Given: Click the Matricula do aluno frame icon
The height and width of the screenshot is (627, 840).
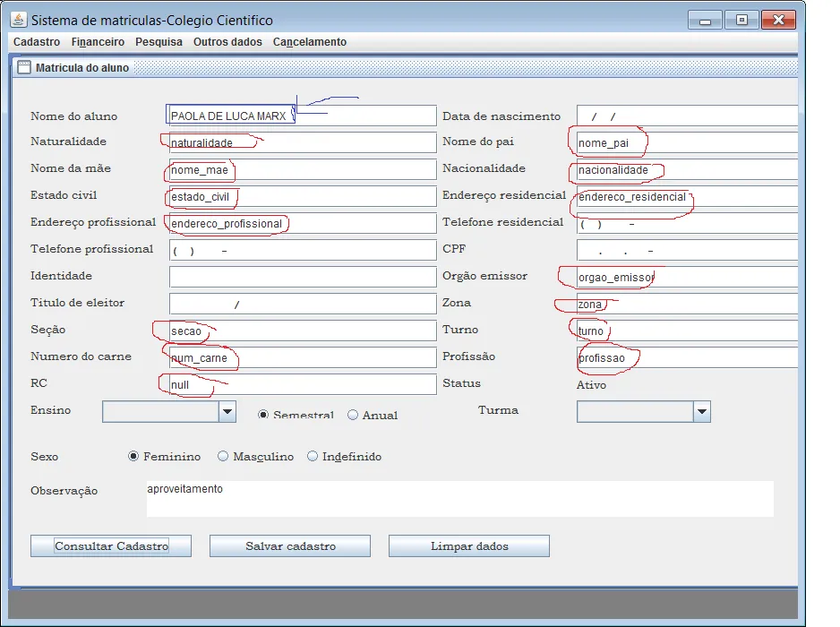Looking at the screenshot, I should (x=23, y=67).
